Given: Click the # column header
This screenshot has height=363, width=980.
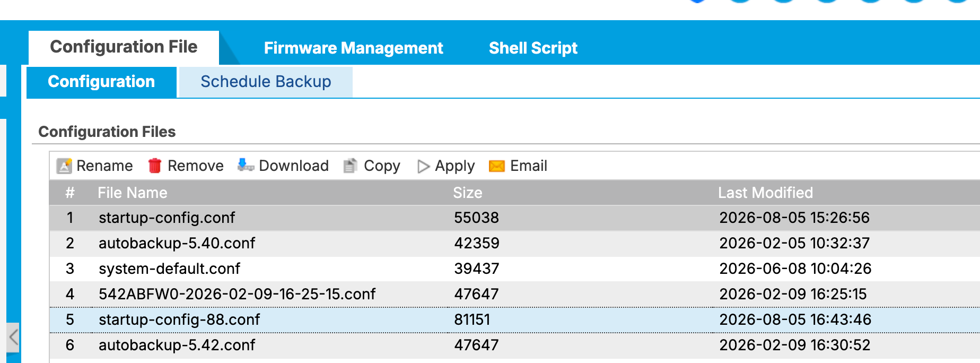Looking at the screenshot, I should 70,193.
